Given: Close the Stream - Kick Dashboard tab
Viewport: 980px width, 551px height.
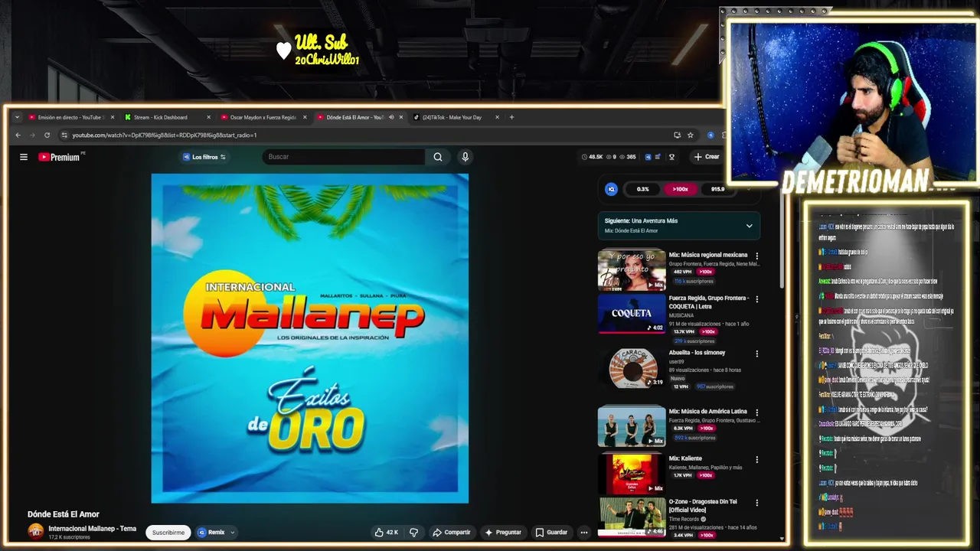Looking at the screenshot, I should pos(208,117).
